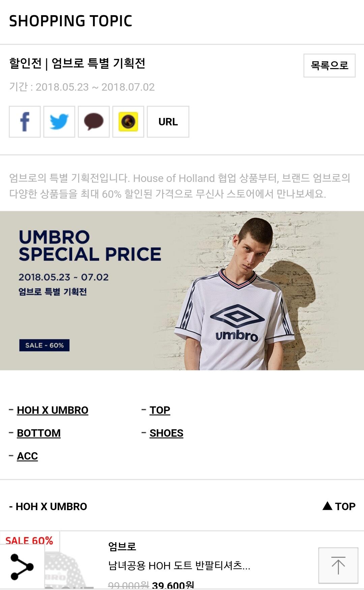Tap the scroll-to-top arrow button
Image resolution: width=364 pixels, height=590 pixels.
coord(338,565)
